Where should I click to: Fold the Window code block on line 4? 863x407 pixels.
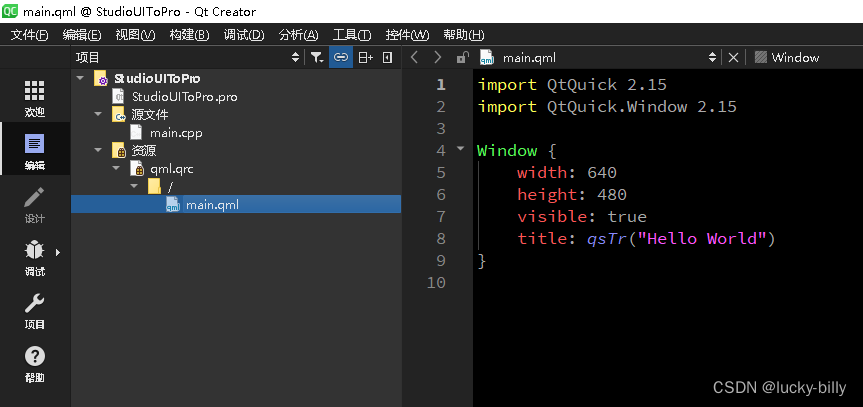(x=461, y=149)
